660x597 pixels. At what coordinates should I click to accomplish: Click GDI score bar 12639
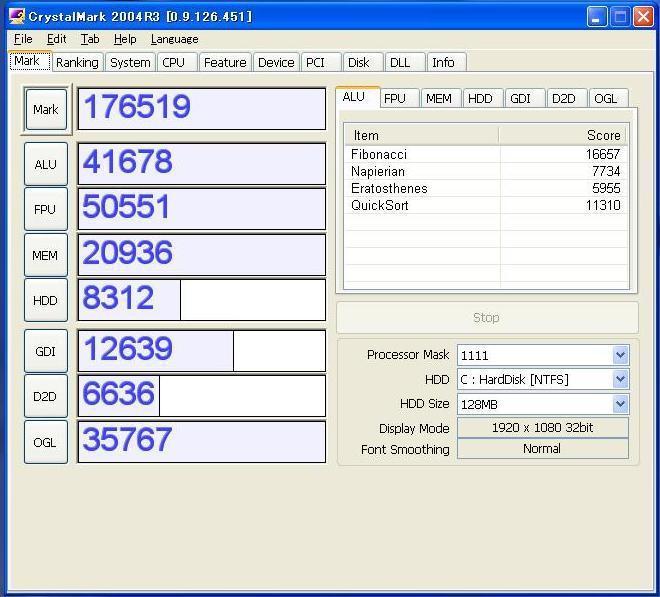point(202,351)
